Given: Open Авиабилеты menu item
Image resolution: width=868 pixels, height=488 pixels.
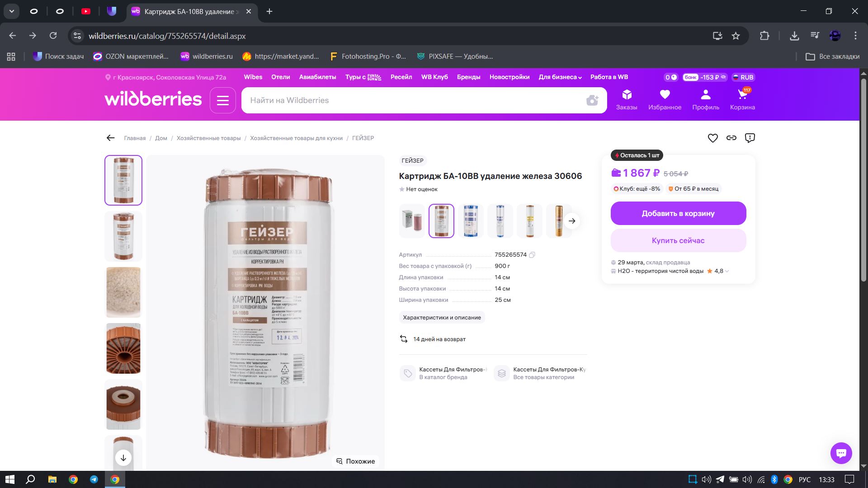Looking at the screenshot, I should (x=317, y=77).
